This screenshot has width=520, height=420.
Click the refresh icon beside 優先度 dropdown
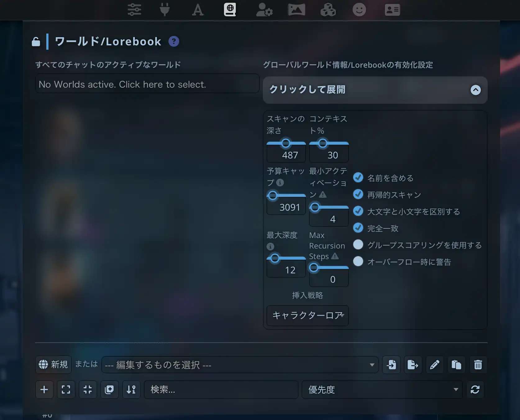pos(475,389)
